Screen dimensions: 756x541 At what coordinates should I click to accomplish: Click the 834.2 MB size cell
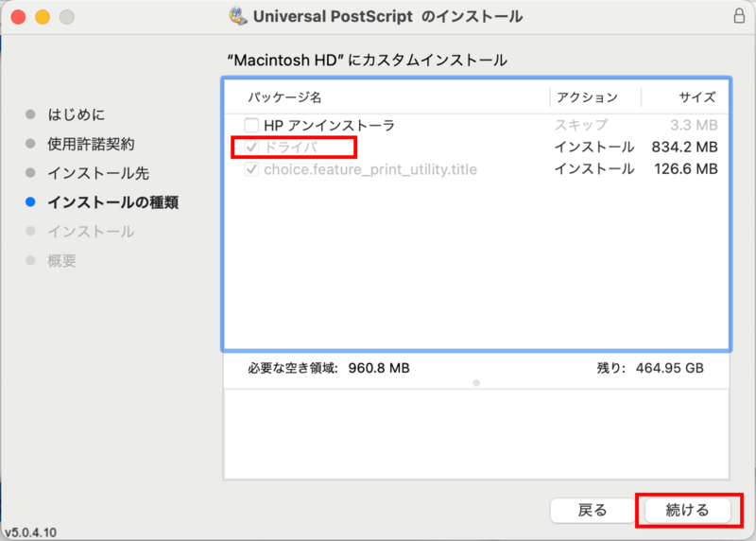click(684, 148)
